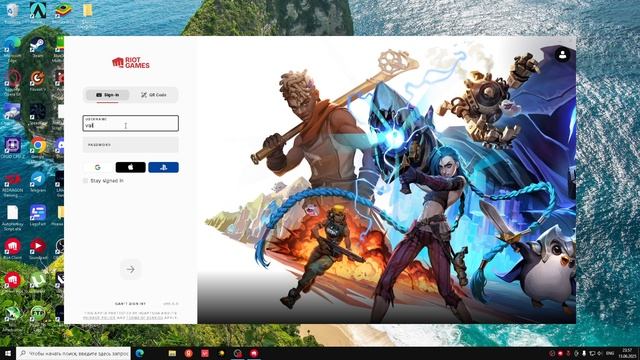
Task: Submit login with the arrow button
Action: (131, 269)
